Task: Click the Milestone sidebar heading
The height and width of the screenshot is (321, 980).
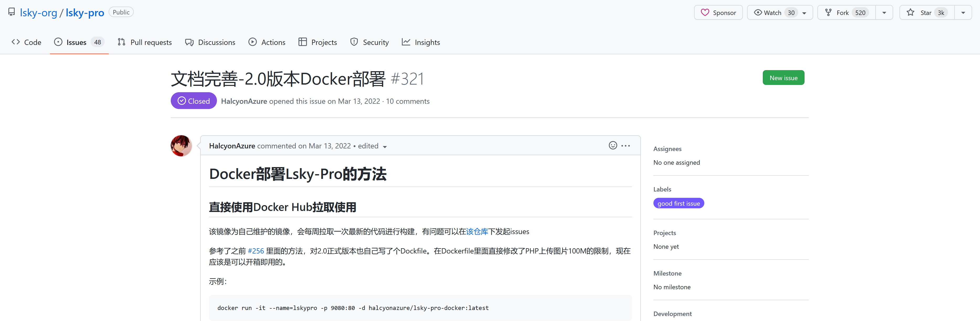Action: coord(667,273)
